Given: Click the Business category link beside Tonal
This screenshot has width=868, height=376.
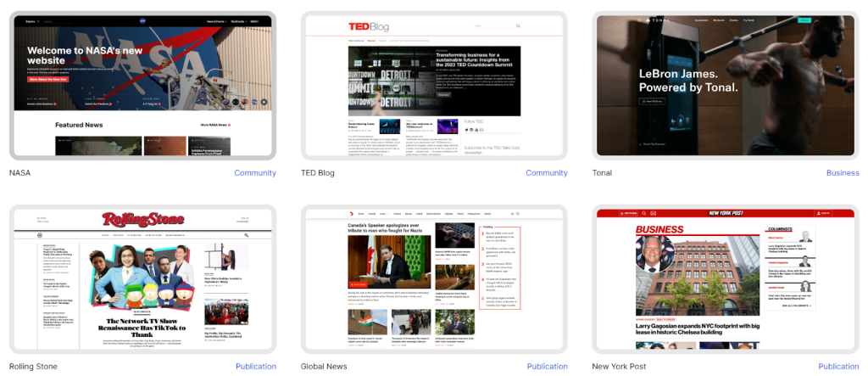Looking at the screenshot, I should pyautogui.click(x=843, y=173).
